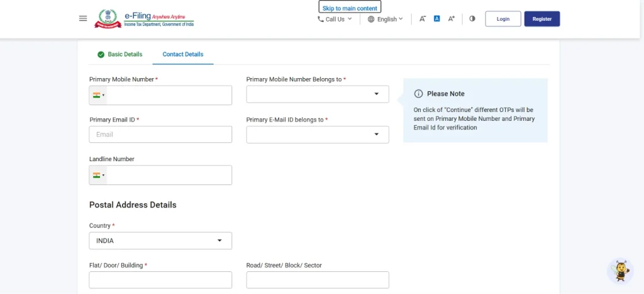Click the Skip to main content link
644x294 pixels.
(x=350, y=8)
